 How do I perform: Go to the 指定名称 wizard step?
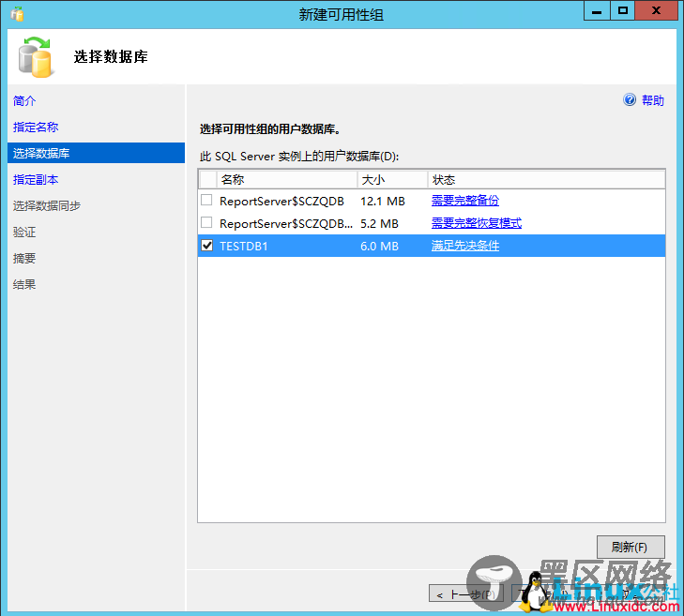[36, 127]
